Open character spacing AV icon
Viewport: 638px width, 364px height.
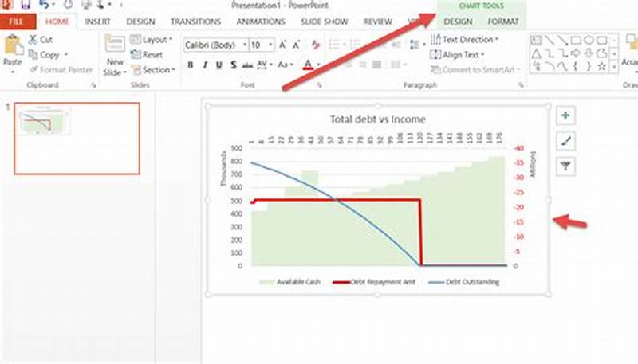click(262, 65)
